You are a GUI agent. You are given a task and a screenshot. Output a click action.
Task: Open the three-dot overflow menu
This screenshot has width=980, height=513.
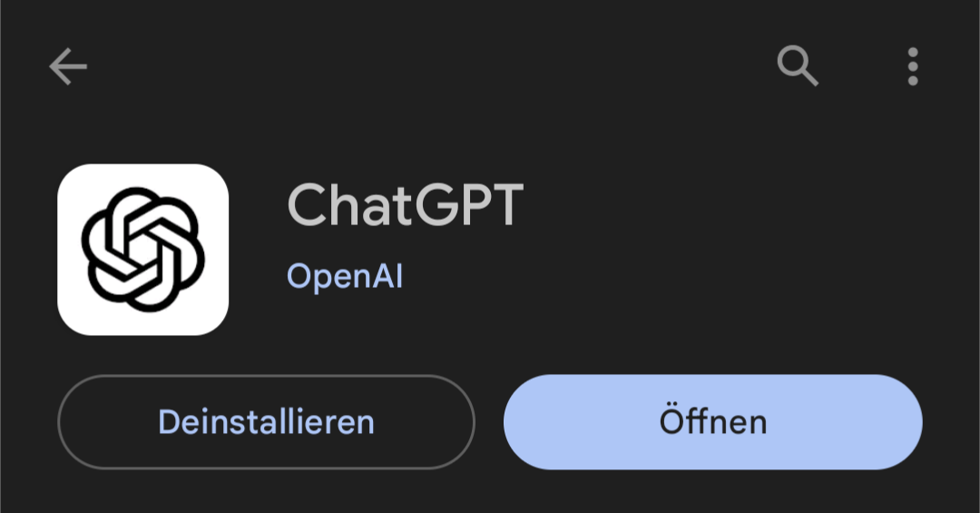tap(913, 66)
